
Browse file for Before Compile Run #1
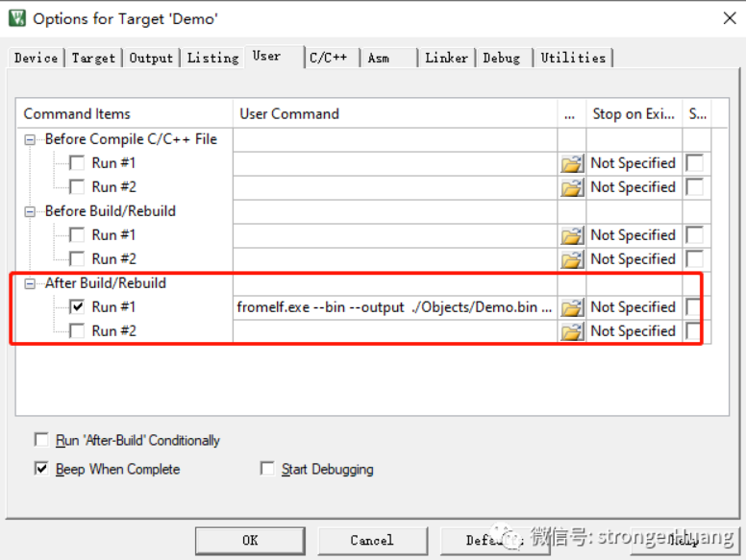(x=572, y=163)
